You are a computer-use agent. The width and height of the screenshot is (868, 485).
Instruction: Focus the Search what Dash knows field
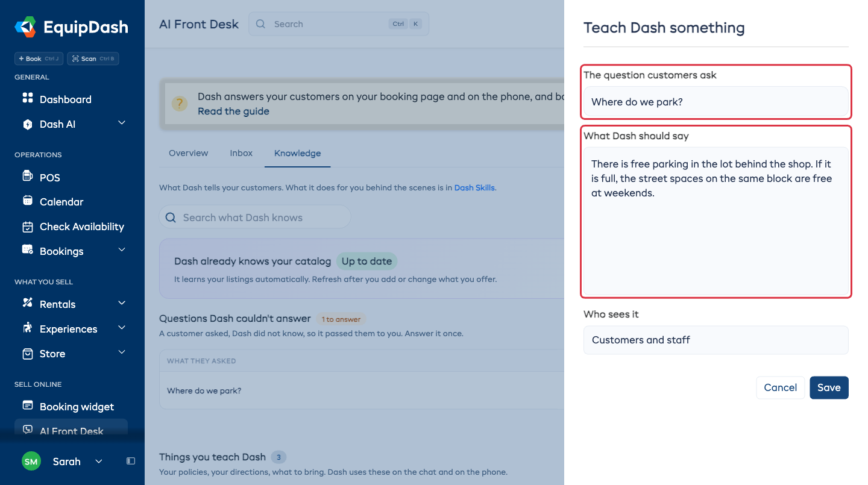[255, 217]
